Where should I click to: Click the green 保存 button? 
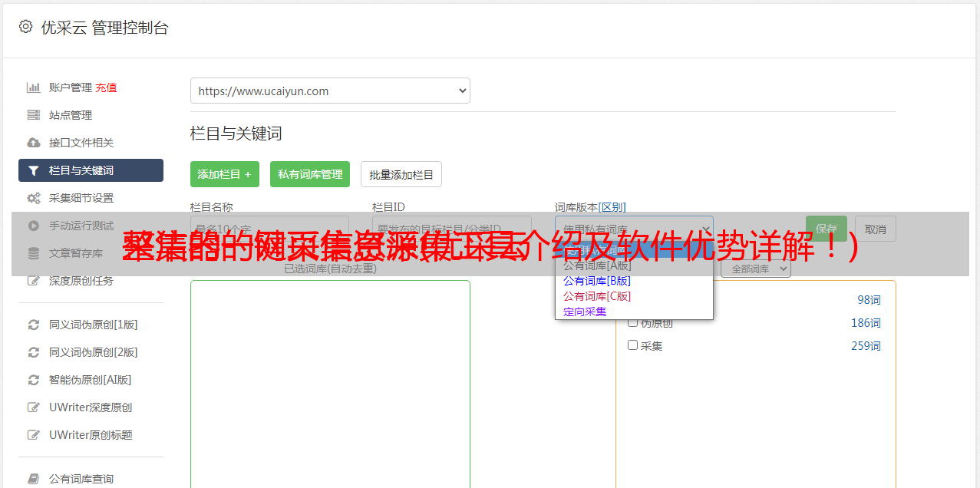(827, 229)
